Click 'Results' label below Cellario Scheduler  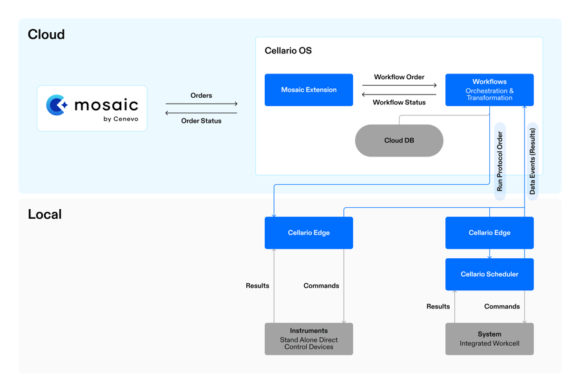click(438, 306)
